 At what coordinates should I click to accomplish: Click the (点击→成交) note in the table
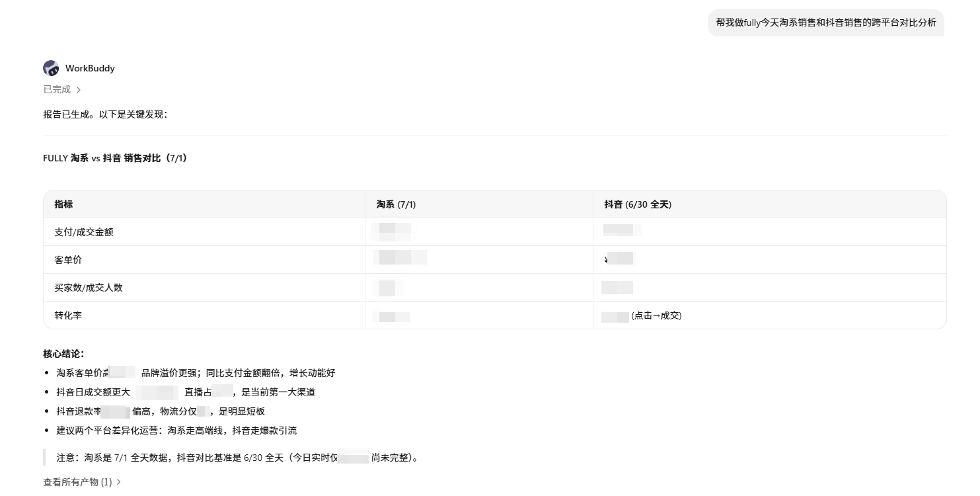tap(656, 315)
